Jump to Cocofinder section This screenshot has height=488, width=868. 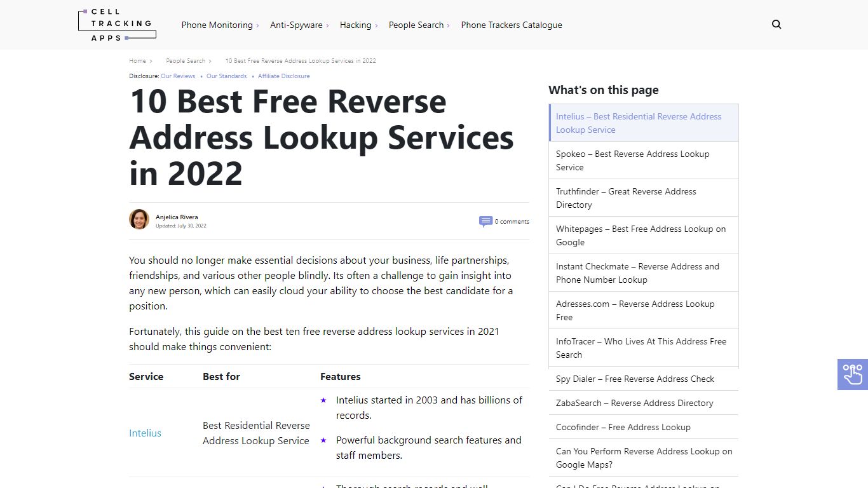644,427
